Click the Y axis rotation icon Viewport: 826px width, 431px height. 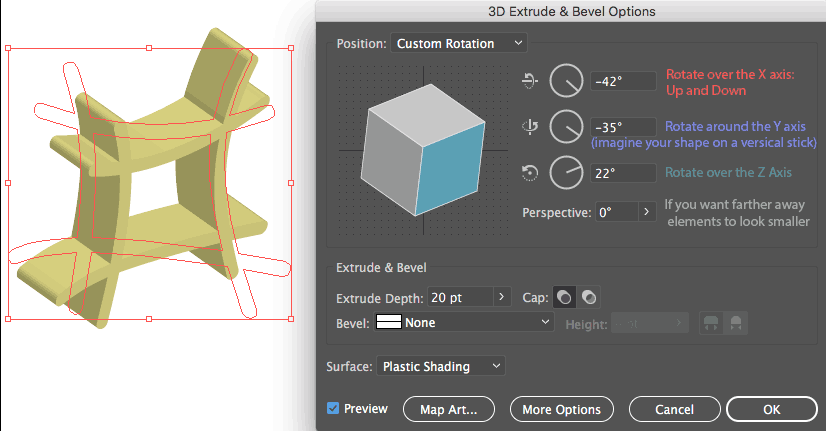tap(530, 127)
